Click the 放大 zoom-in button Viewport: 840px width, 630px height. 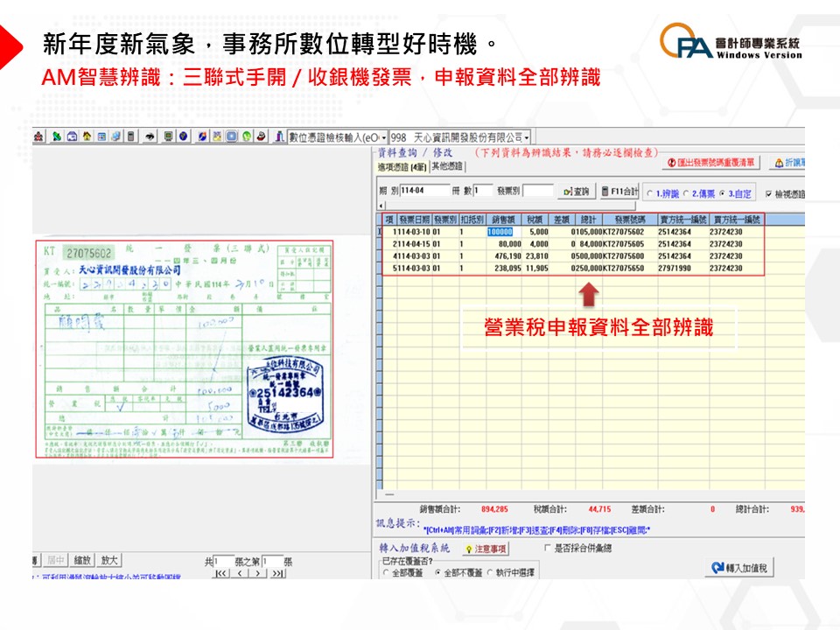(109, 560)
